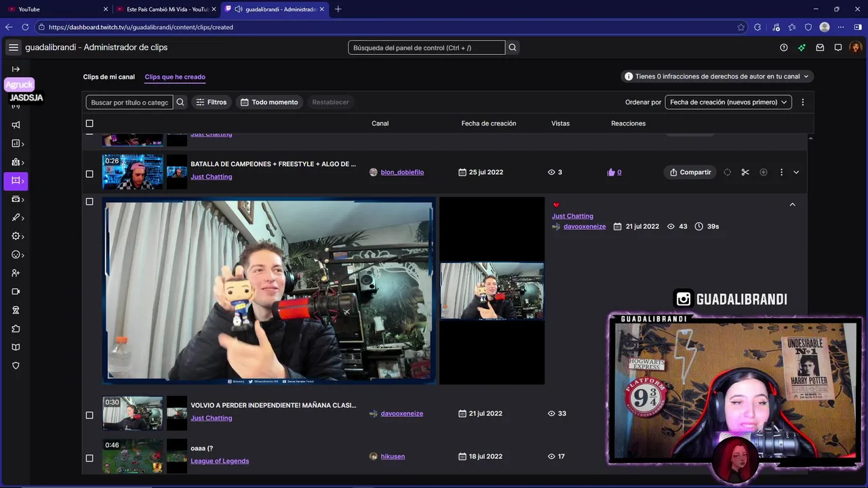Image resolution: width=868 pixels, height=488 pixels.
Task: Click the green sparkle icon in header
Action: (x=802, y=47)
